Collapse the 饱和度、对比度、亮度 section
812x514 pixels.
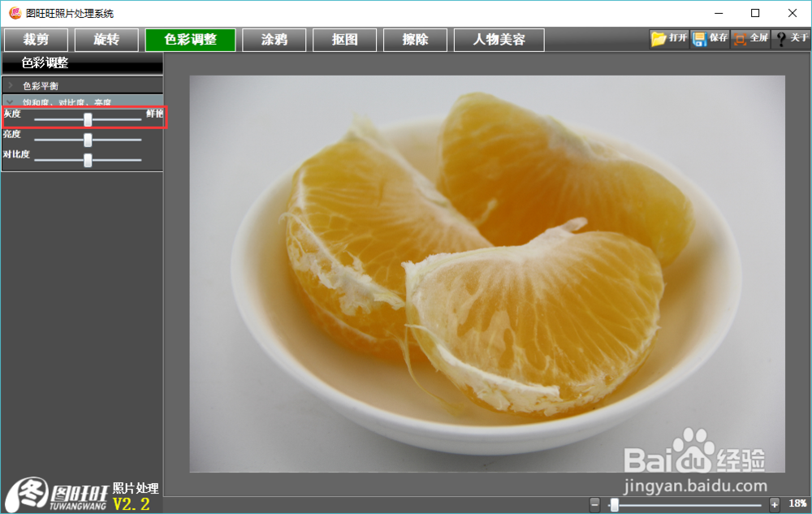83,101
